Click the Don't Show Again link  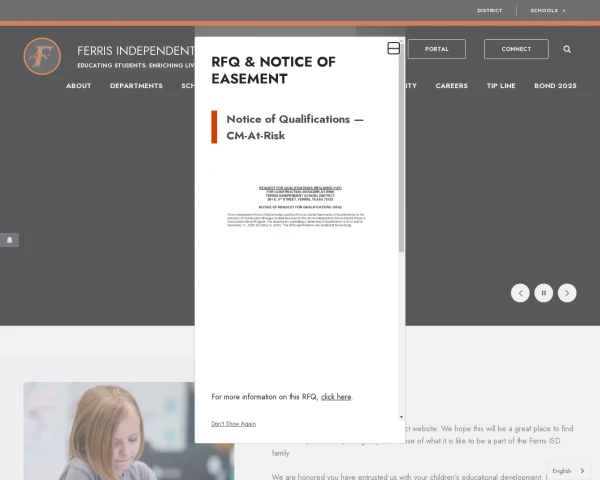pyautogui.click(x=233, y=424)
